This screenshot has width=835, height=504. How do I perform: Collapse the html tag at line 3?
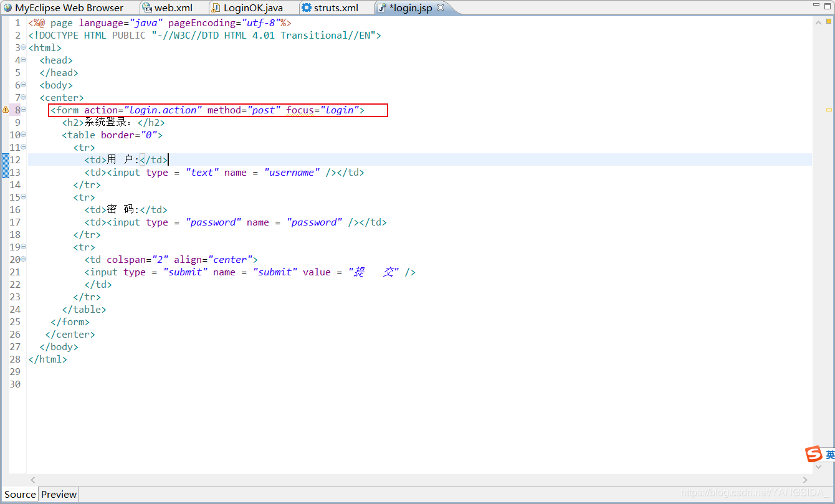coord(23,47)
